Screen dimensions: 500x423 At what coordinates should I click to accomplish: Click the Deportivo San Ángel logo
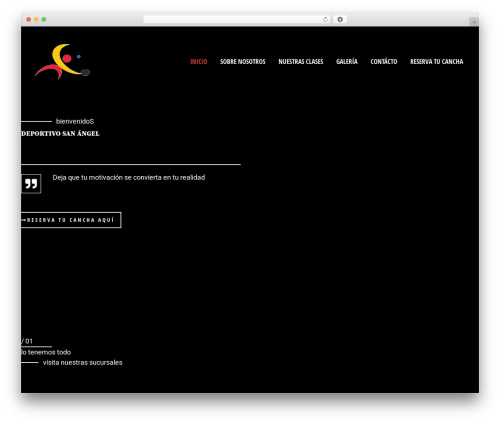coord(62,62)
